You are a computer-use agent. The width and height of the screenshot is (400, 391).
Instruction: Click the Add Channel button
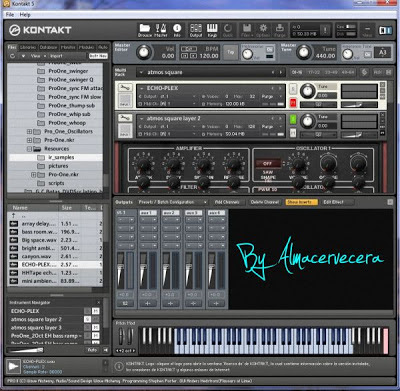tap(227, 202)
